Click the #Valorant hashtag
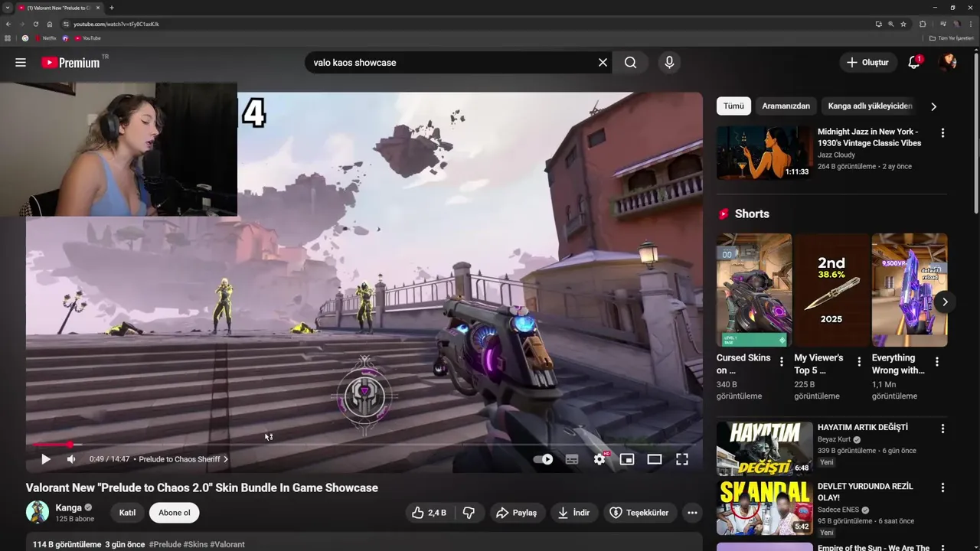This screenshot has width=980, height=551. pos(227,545)
